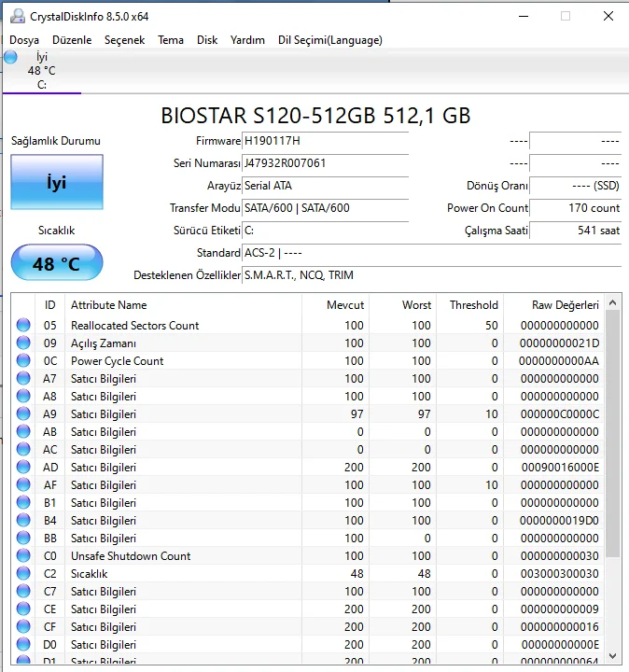Click status orb beside Power Cycle Count
The height and width of the screenshot is (672, 629).
pyautogui.click(x=23, y=361)
